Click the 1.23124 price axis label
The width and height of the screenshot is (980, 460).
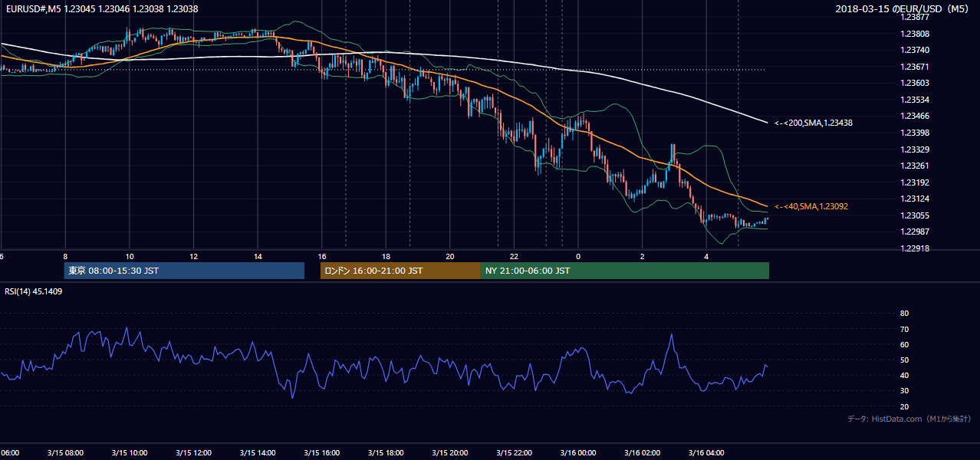click(915, 199)
